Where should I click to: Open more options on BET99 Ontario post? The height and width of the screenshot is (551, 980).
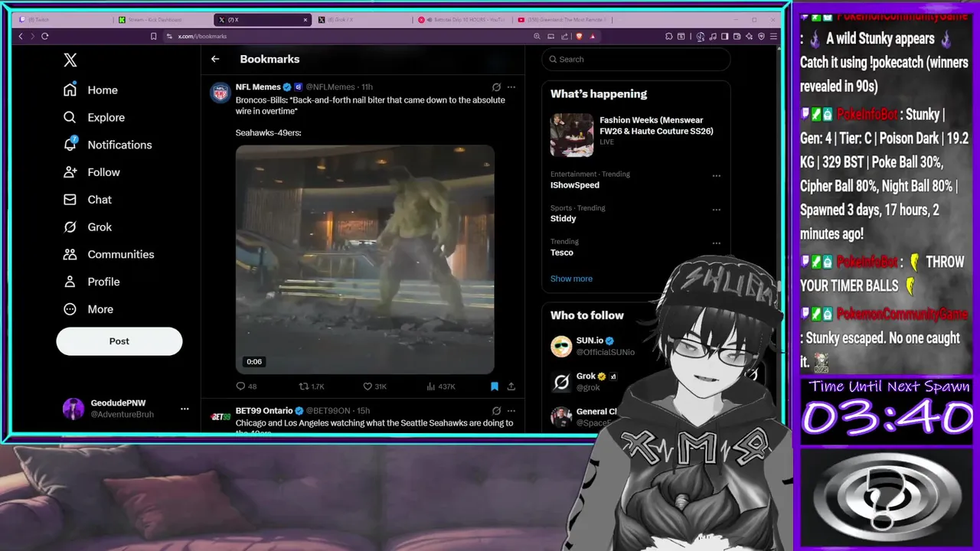tap(511, 411)
